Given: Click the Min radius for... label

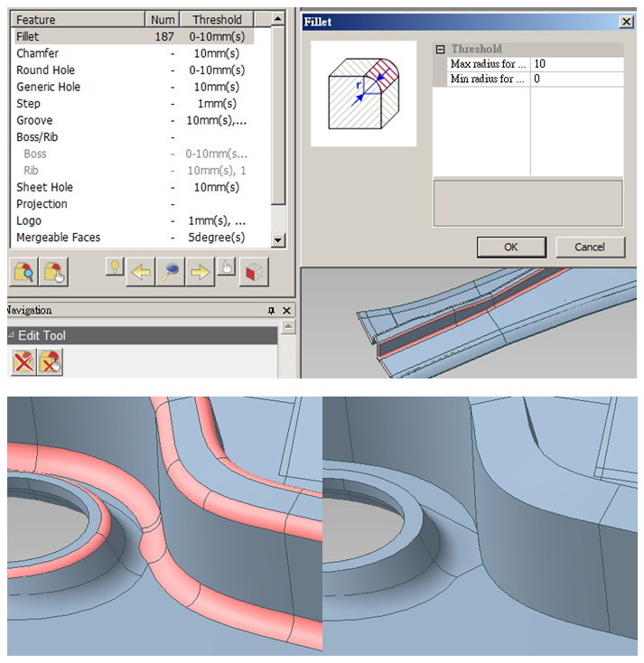Looking at the screenshot, I should click(x=487, y=79).
